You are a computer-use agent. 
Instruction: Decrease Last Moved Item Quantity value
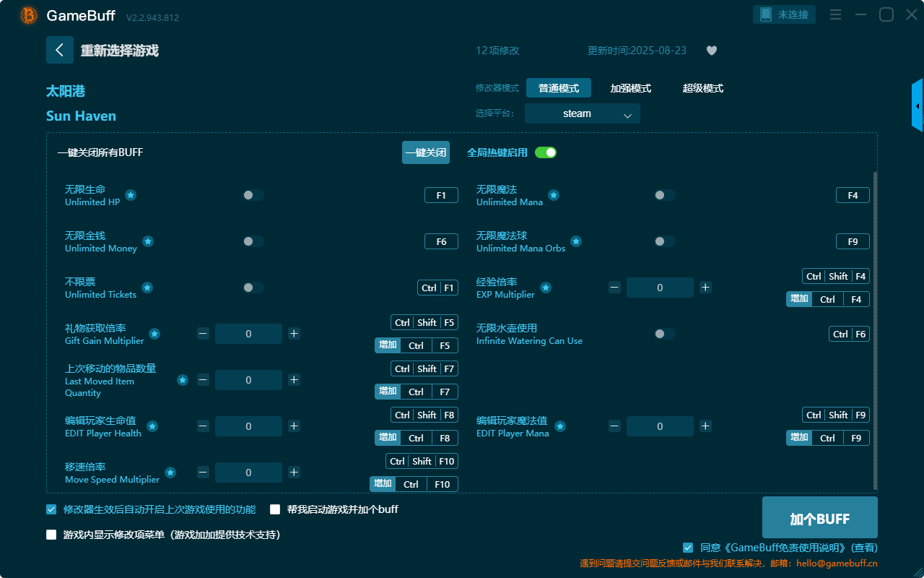(203, 380)
